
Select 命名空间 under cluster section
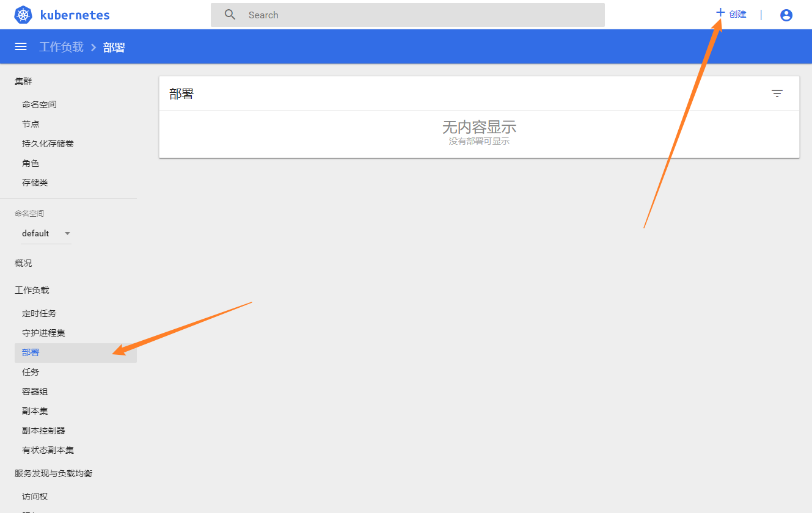(39, 104)
